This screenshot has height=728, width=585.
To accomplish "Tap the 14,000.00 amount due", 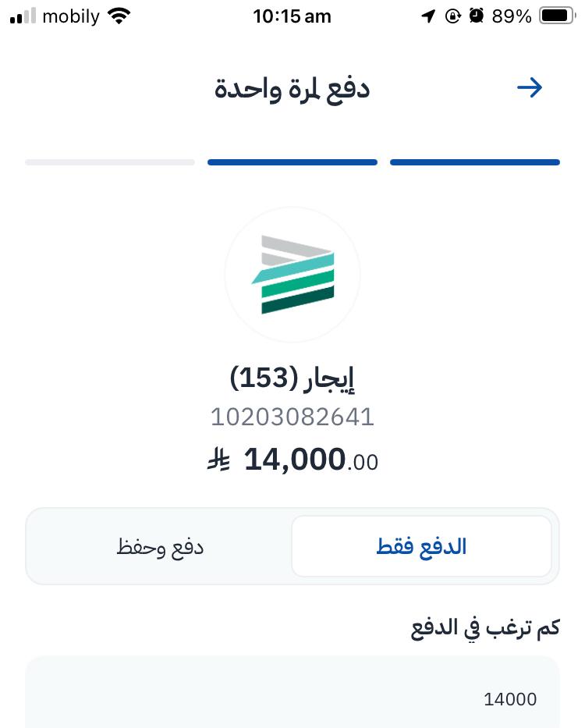I will click(x=311, y=460).
